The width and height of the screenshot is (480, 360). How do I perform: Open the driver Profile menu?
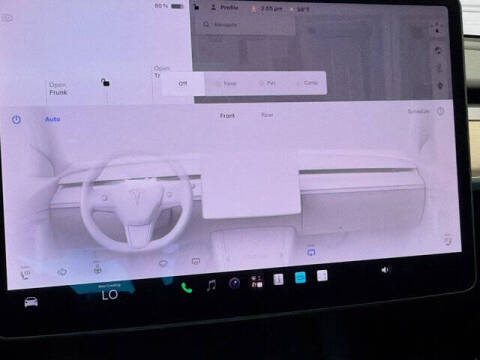pyautogui.click(x=225, y=7)
